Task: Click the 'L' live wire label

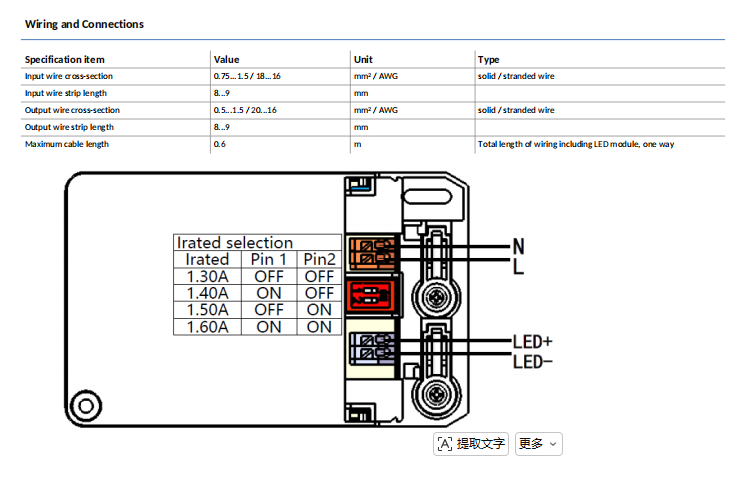Action: pos(518,266)
